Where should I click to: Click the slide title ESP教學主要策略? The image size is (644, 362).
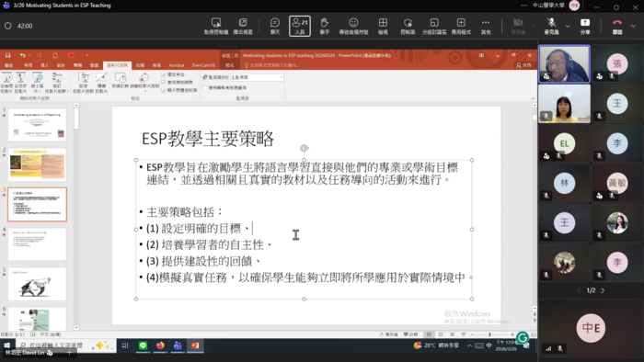click(208, 139)
